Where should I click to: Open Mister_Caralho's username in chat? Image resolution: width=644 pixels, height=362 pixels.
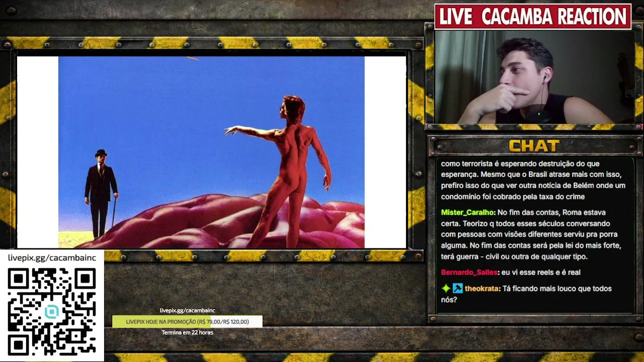[x=468, y=213]
